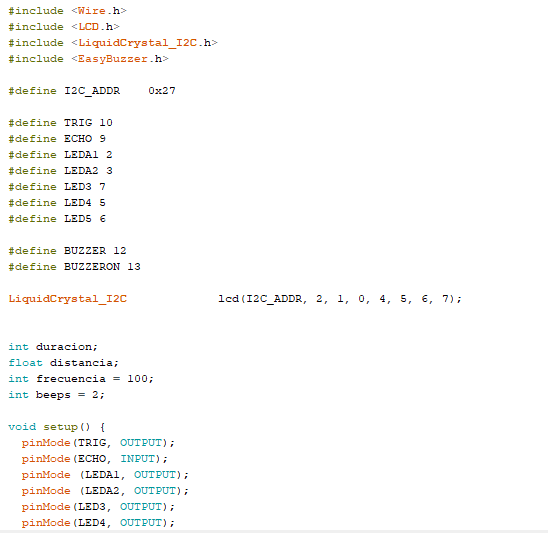
Task: Click the '#define TRIG 10' line
Action: pyautogui.click(x=60, y=123)
